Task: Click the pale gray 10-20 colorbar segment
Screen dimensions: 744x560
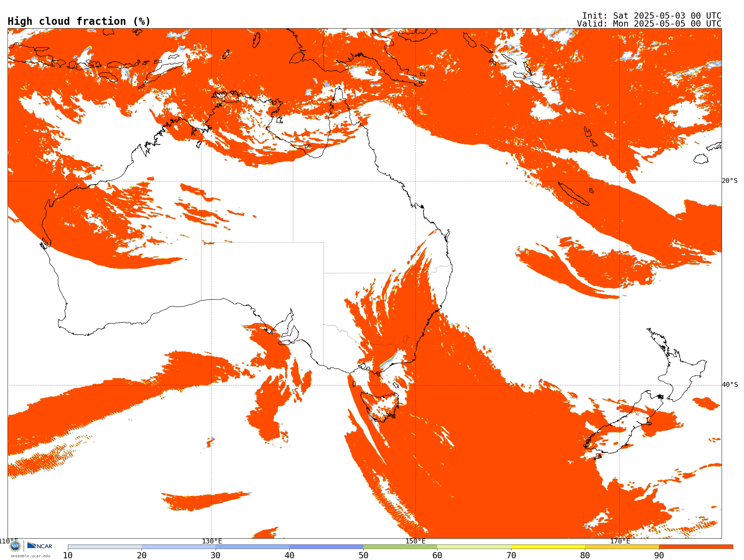Action: (x=105, y=547)
